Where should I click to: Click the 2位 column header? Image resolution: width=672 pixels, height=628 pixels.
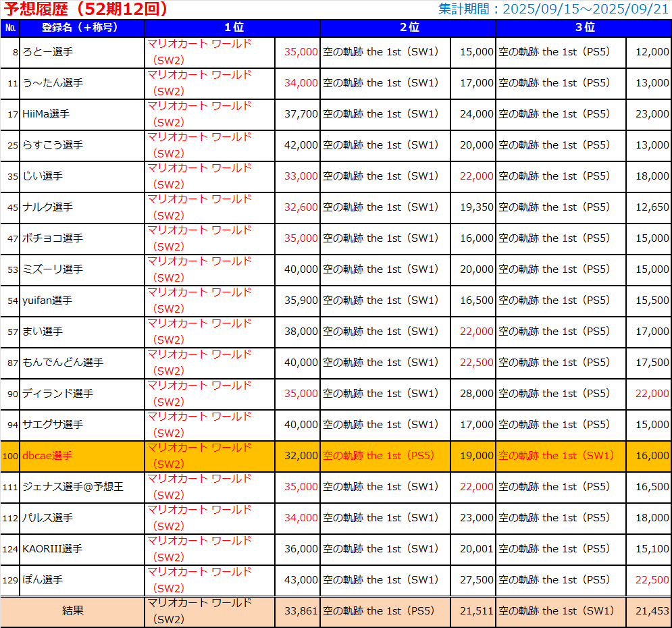408,28
